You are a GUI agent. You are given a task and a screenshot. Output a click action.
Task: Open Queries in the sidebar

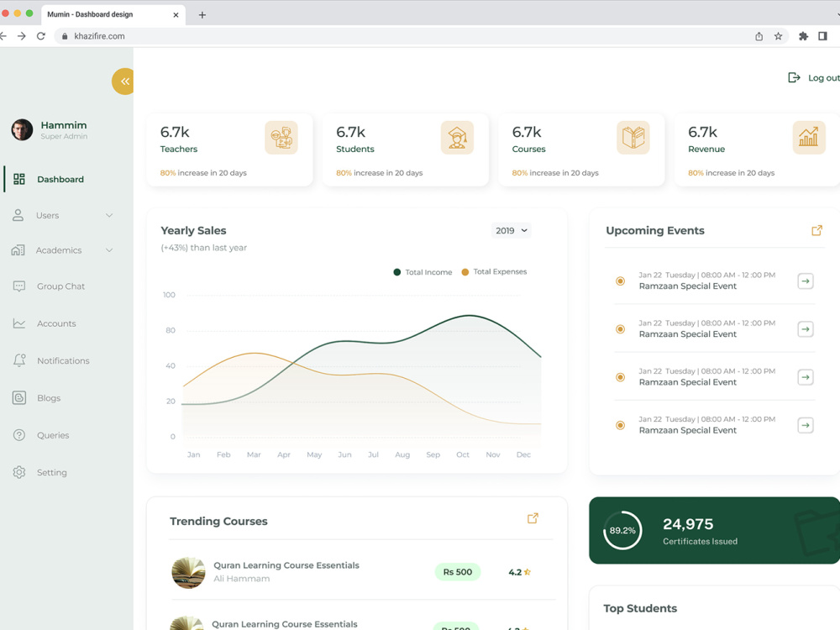click(x=52, y=435)
